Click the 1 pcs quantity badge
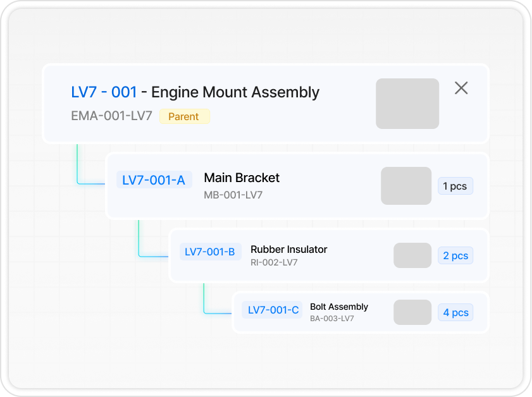Screen dimensions: 532x397 455,186
